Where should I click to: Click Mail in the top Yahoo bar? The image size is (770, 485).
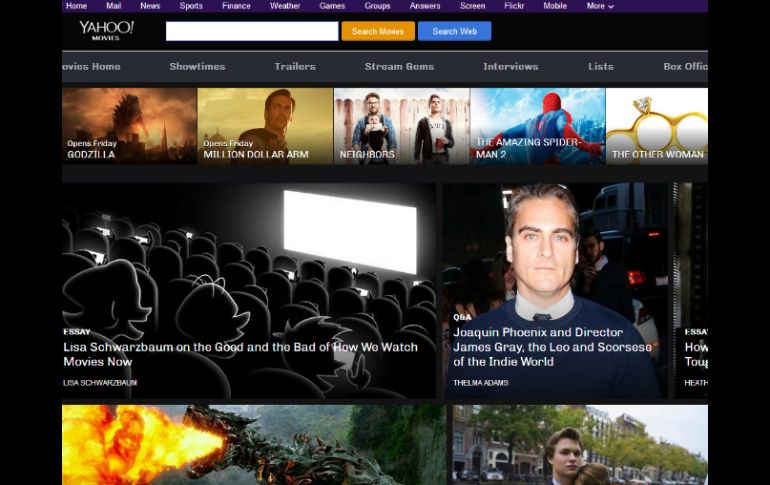(113, 6)
